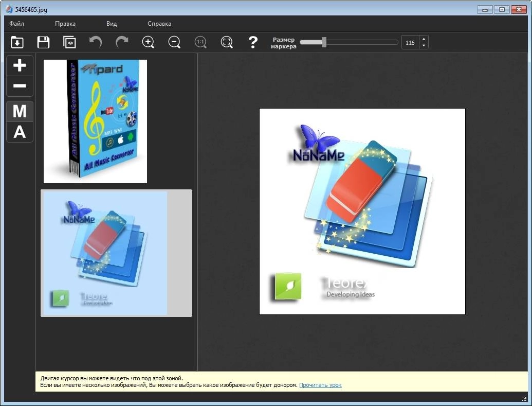532x406 pixels.
Task: Click the marker size value field 116
Action: pos(410,43)
